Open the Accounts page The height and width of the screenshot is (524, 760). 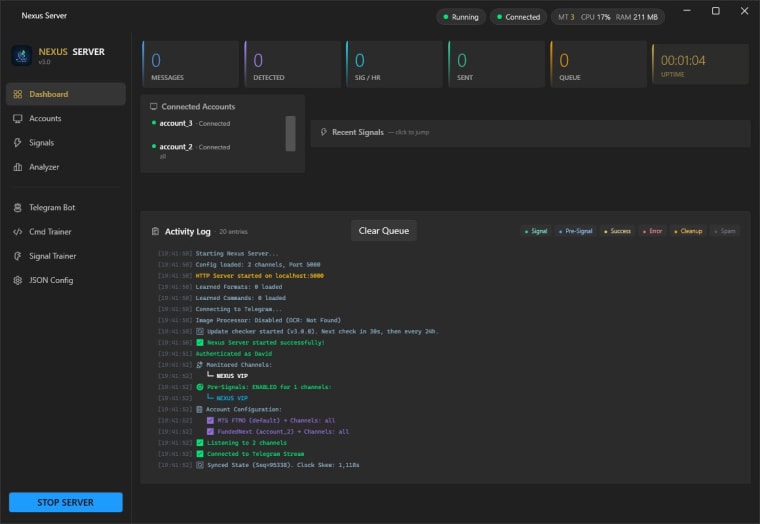pos(66,118)
